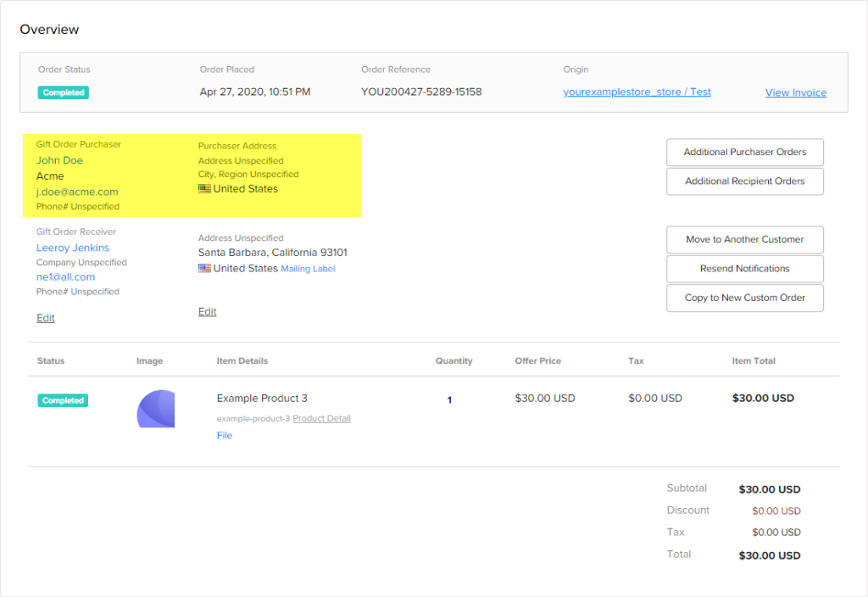Click the Additional Purchaser Orders button
Viewport: 868px width, 597px height.
tap(744, 152)
